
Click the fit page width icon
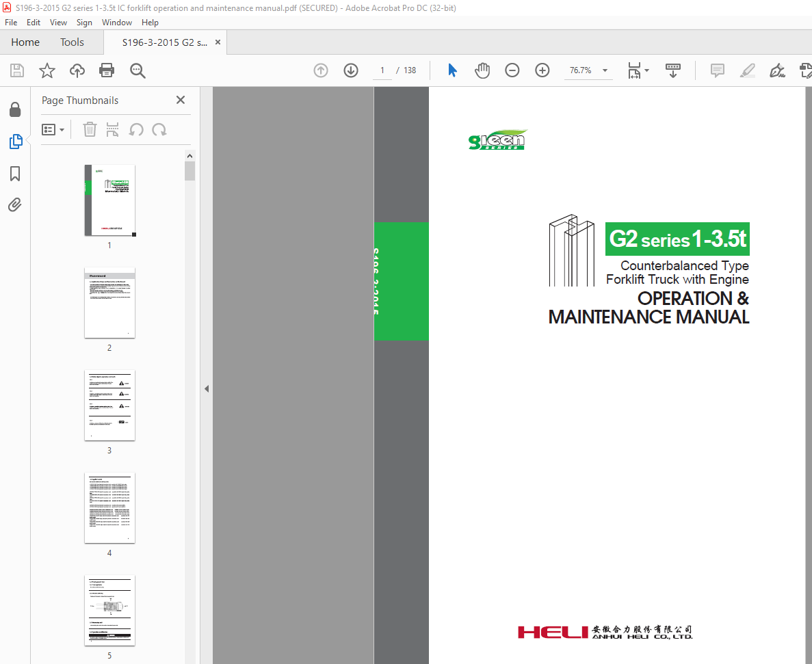[x=634, y=70]
